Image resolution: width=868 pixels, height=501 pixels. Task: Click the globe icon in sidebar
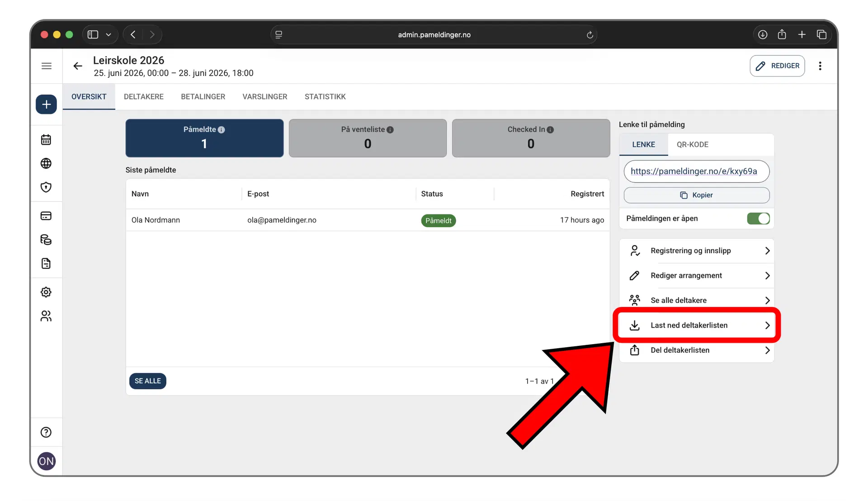[x=46, y=163]
